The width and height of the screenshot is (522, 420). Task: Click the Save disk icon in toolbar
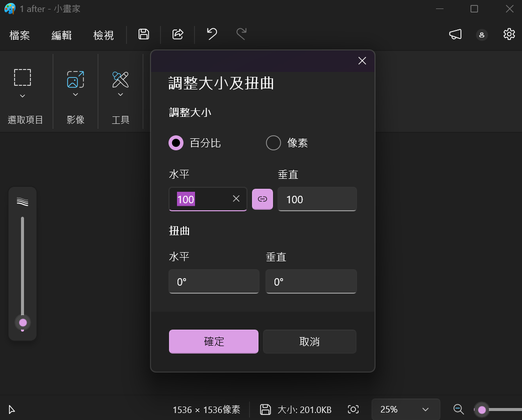144,34
